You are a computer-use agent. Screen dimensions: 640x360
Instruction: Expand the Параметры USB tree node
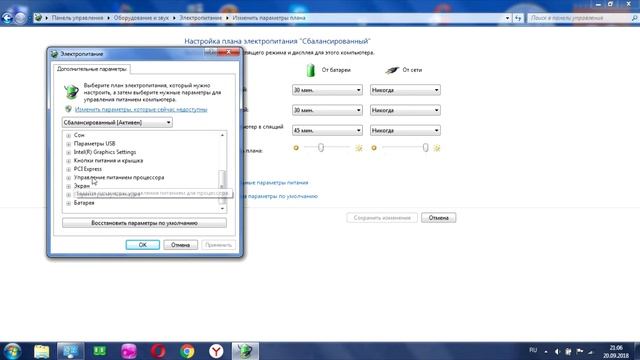coord(69,144)
